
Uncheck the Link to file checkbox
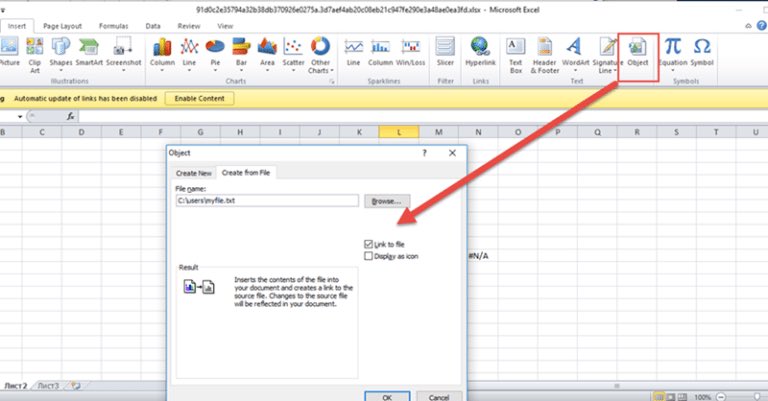[x=369, y=244]
